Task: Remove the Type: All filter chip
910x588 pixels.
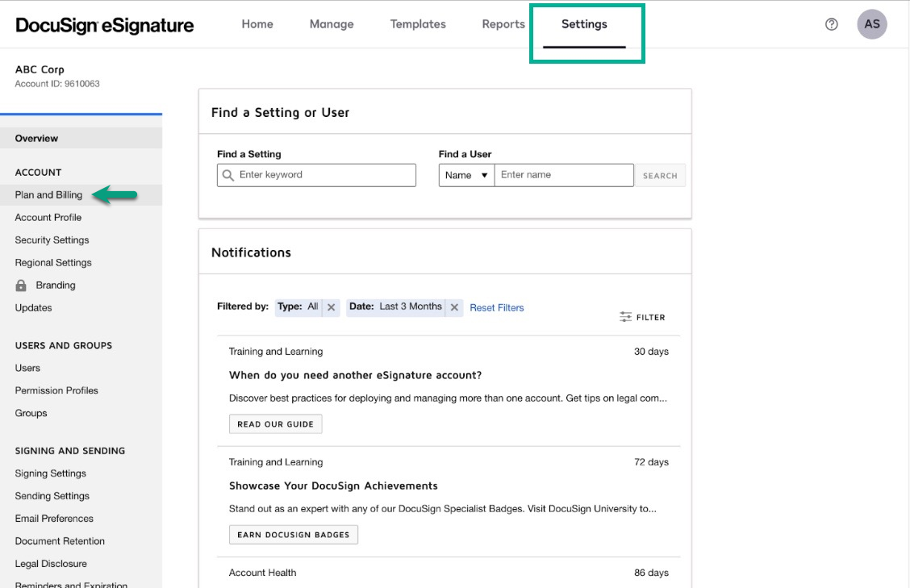Action: pos(331,307)
